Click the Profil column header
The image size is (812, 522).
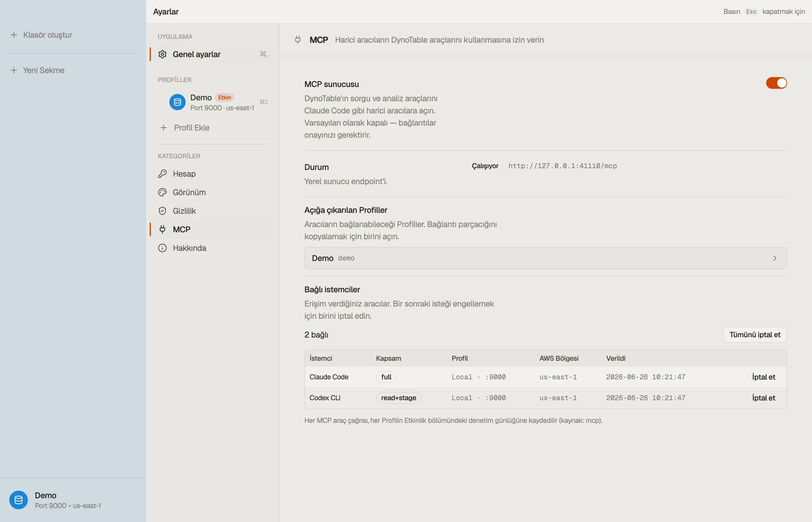(x=460, y=358)
